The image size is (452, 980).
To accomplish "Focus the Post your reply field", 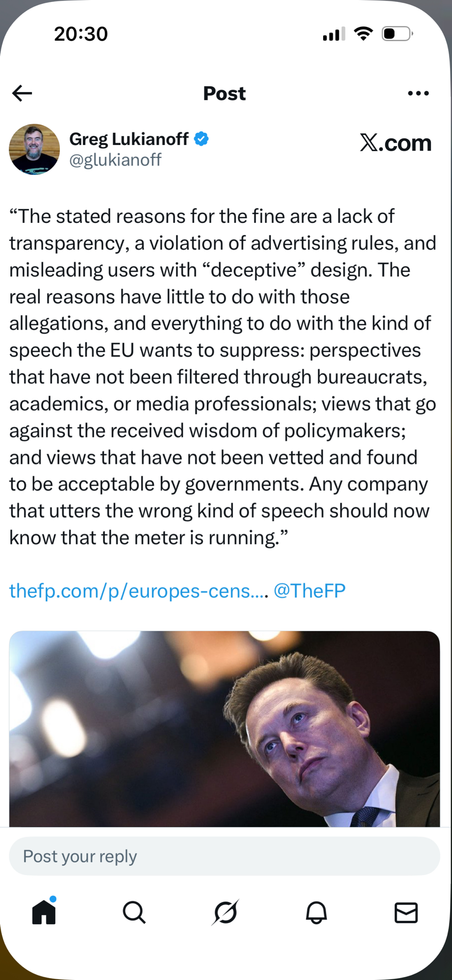I will (225, 856).
